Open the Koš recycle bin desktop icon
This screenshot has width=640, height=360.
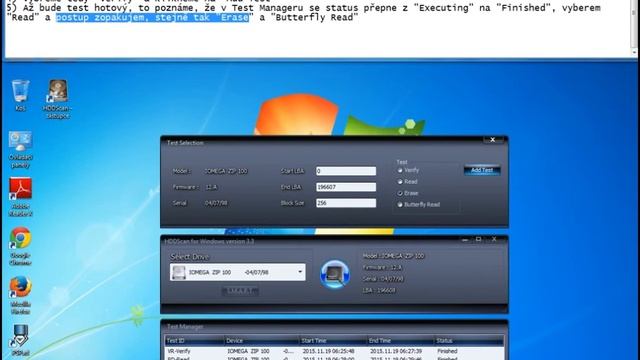20,95
